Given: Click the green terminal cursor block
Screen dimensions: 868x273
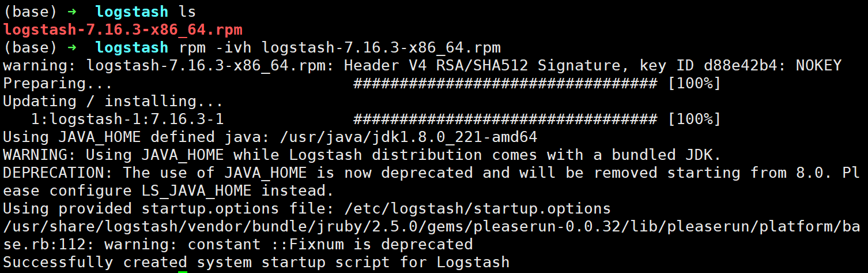Looking at the screenshot, I should pyautogui.click(x=183, y=270).
